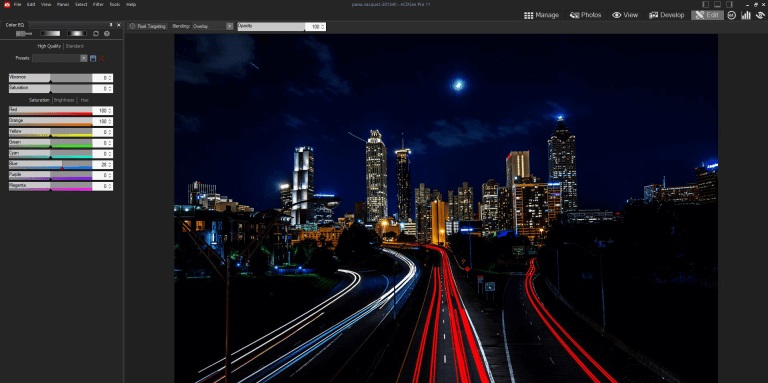This screenshot has height=383, width=768.
Task: Pin the Color EQ panel
Action: [111, 24]
